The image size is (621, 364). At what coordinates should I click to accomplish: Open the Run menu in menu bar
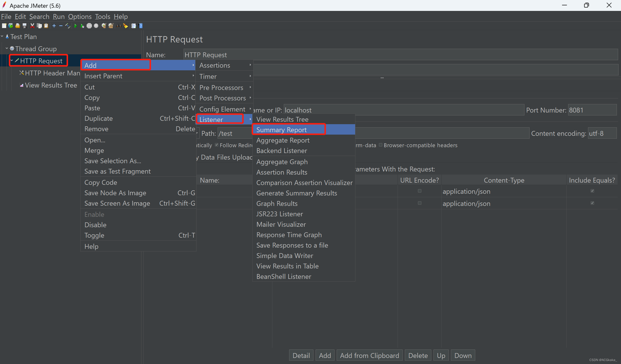pyautogui.click(x=59, y=16)
